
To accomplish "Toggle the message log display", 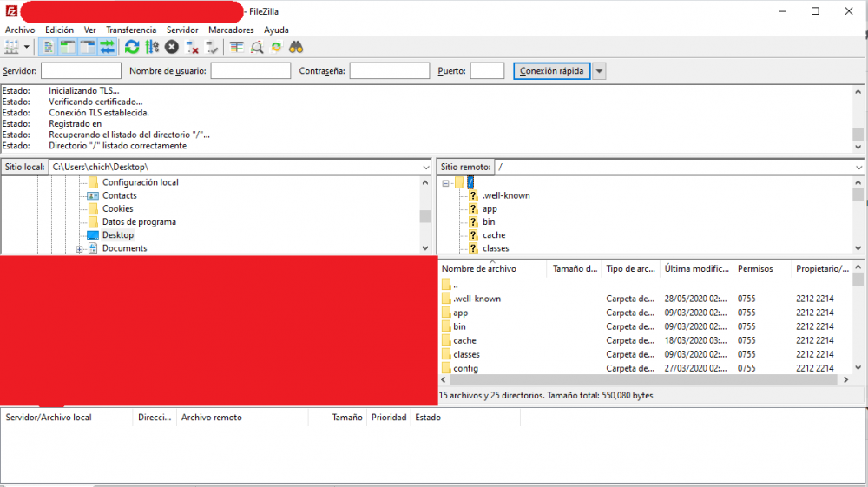I will coord(48,47).
